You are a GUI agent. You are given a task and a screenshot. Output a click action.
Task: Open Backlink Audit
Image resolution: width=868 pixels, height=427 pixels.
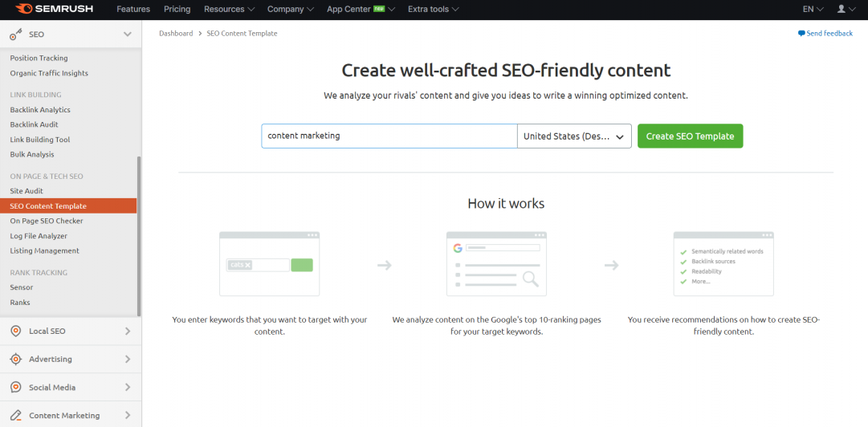coord(35,125)
